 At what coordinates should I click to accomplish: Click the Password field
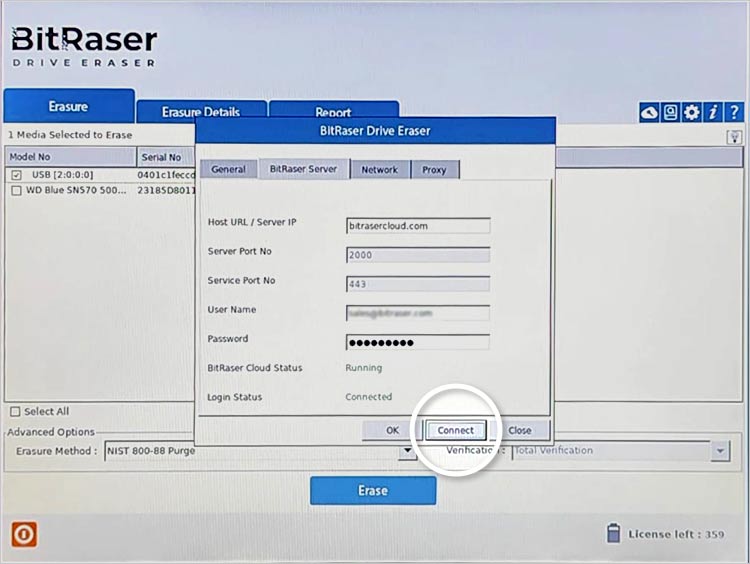tap(418, 343)
